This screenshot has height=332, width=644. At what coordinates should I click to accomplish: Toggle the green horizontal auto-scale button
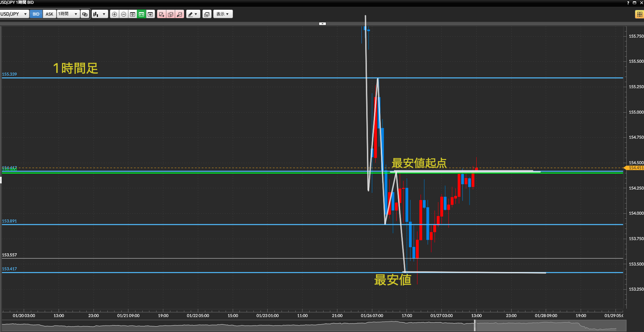141,14
